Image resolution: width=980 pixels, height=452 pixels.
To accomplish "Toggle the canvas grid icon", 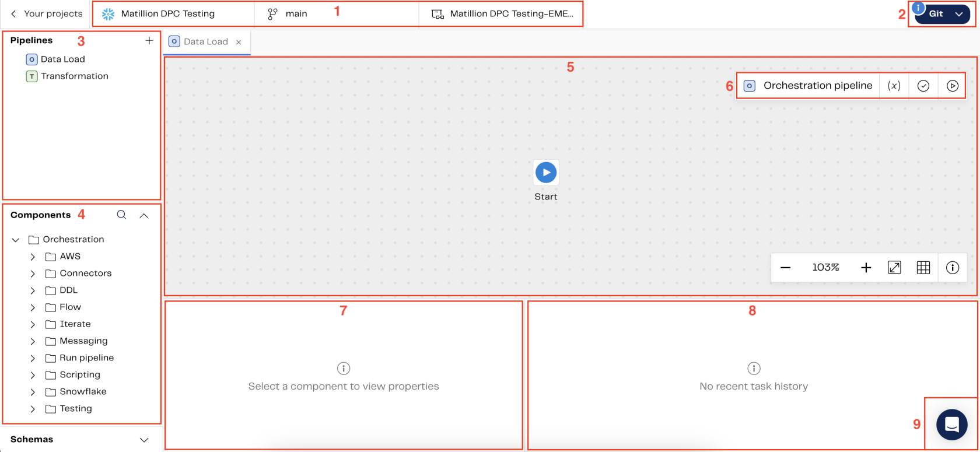I will coord(923,268).
